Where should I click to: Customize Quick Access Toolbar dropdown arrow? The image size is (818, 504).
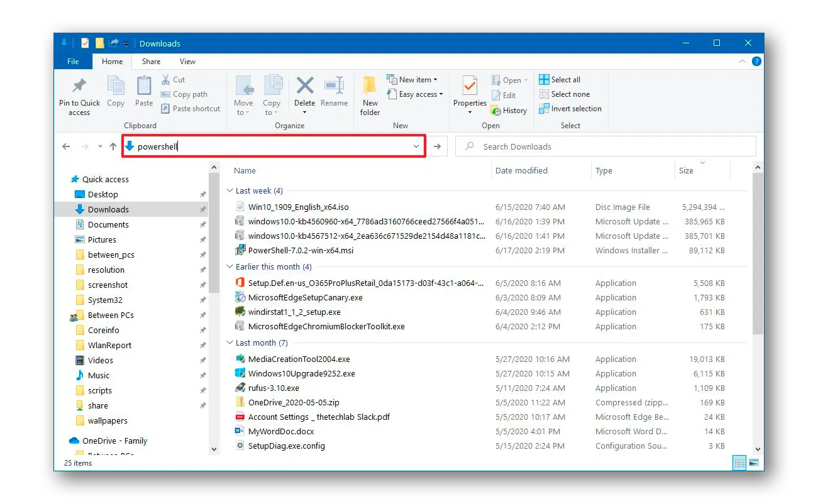click(126, 43)
